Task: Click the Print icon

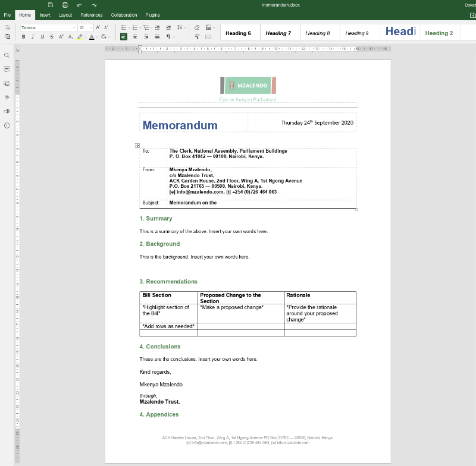Action: click(65, 5)
